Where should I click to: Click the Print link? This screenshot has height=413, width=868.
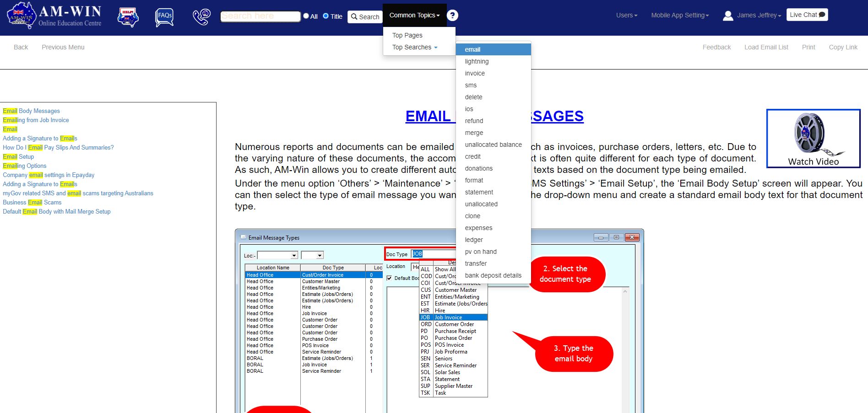(808, 47)
